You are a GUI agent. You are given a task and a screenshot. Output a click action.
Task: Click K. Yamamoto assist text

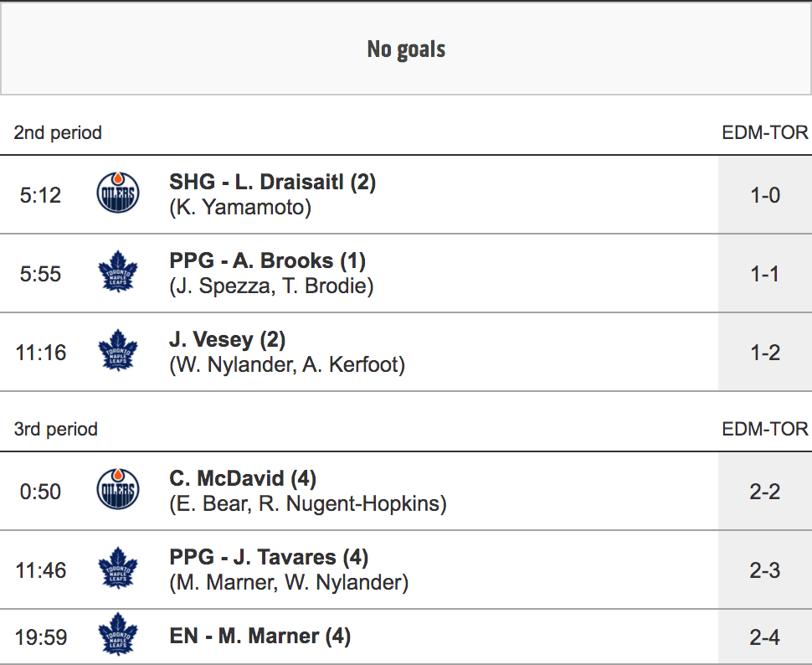[x=240, y=208]
